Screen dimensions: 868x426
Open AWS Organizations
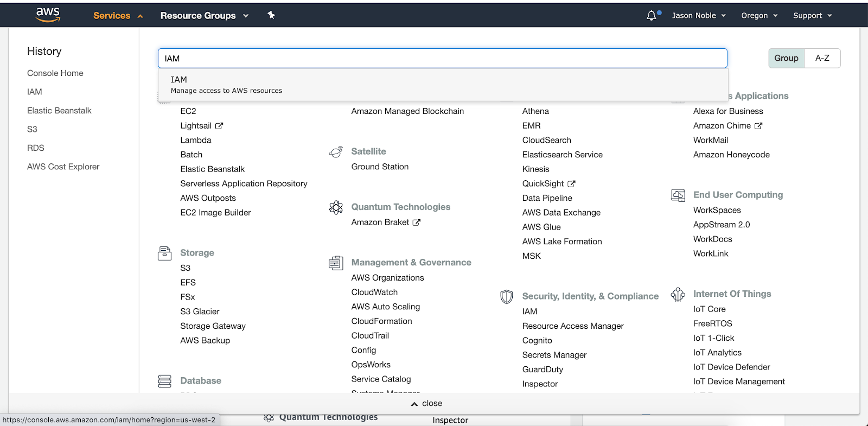tap(387, 278)
